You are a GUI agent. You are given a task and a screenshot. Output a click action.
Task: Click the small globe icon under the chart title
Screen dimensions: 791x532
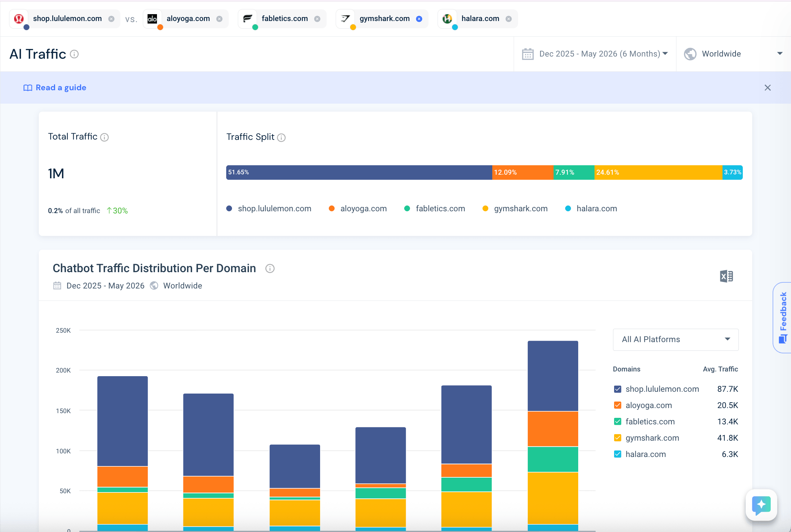click(154, 286)
